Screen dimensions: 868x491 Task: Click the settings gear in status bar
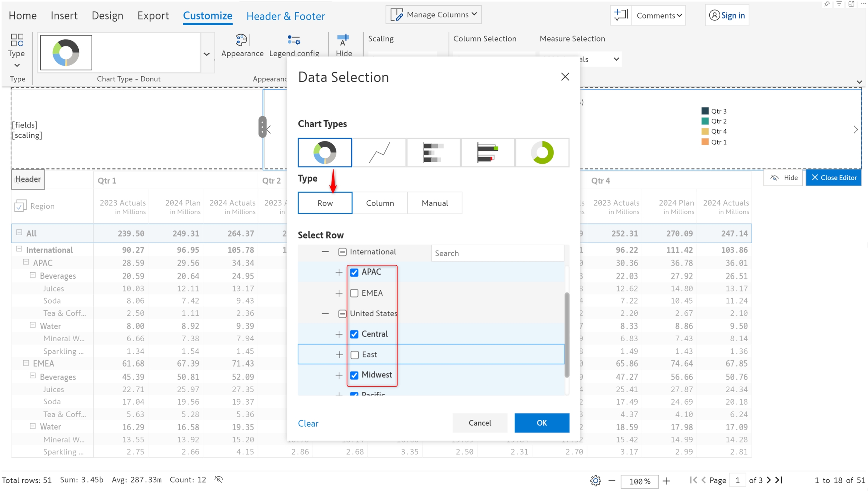click(595, 480)
